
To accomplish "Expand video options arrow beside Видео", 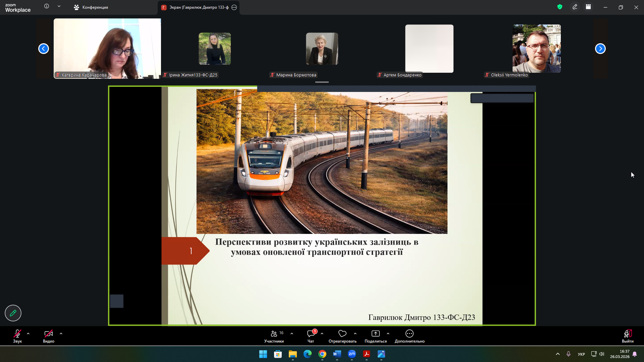I will (x=61, y=334).
